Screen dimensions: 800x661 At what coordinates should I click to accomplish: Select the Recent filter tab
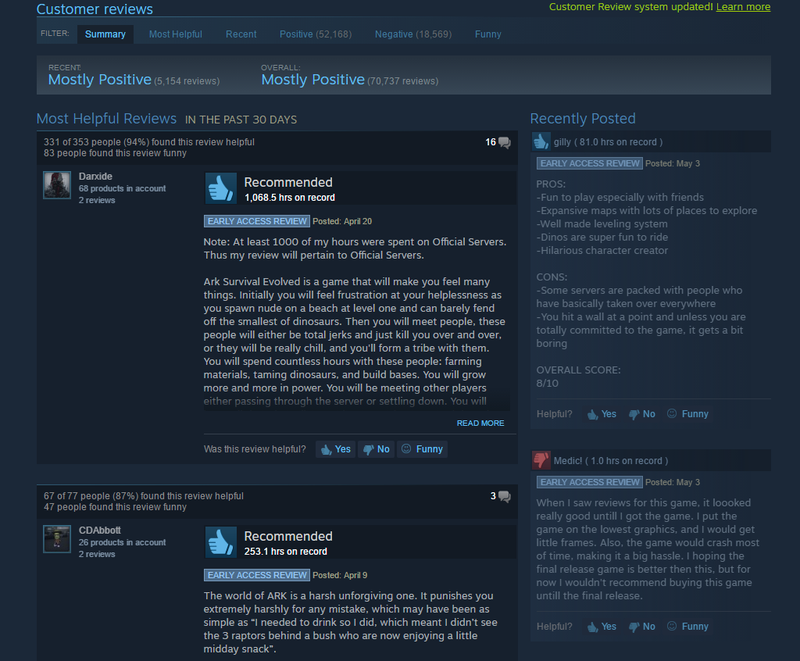coord(241,34)
